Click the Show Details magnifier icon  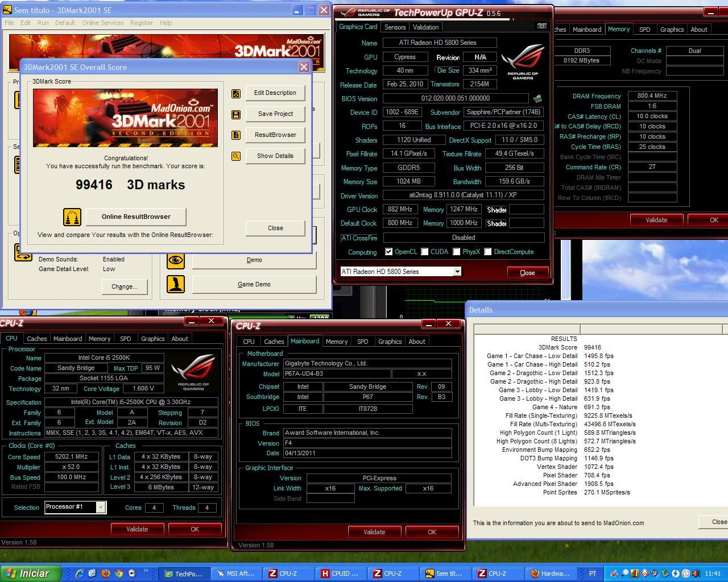236,156
